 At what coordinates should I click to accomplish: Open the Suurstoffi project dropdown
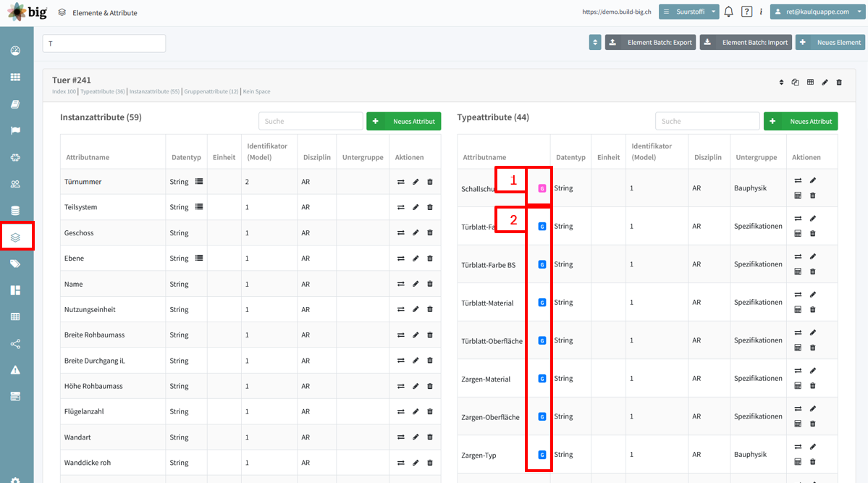click(688, 12)
